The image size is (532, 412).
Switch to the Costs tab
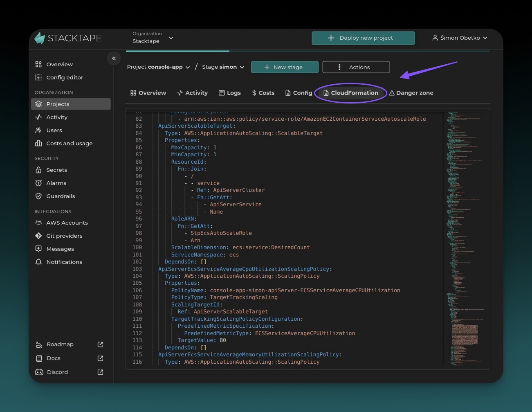click(263, 93)
